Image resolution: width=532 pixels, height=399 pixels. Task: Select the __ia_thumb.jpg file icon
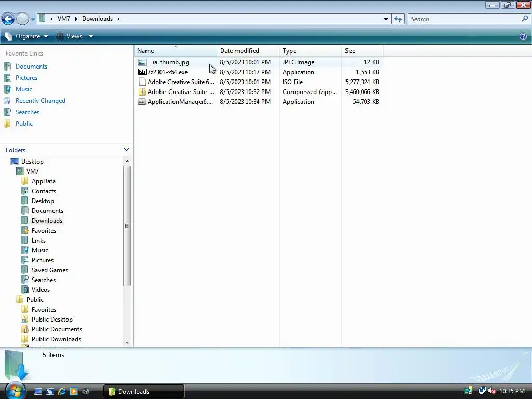pos(142,62)
